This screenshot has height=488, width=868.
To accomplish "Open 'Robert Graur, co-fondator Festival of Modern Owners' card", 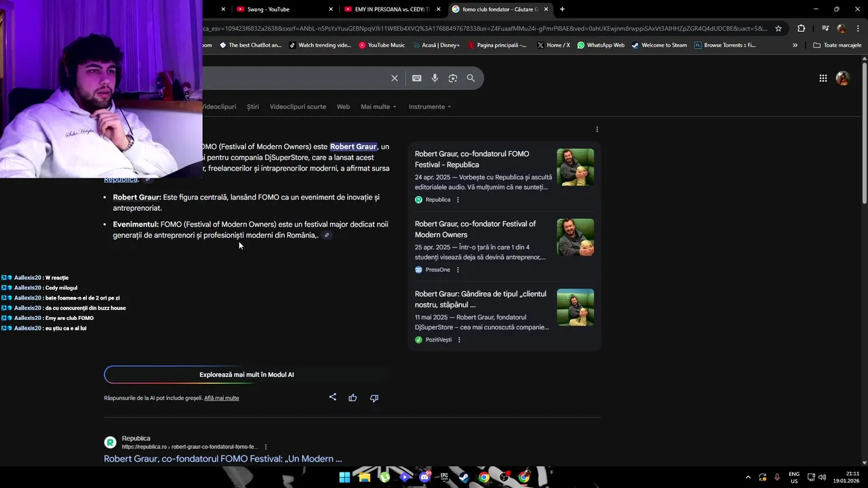I will [475, 229].
